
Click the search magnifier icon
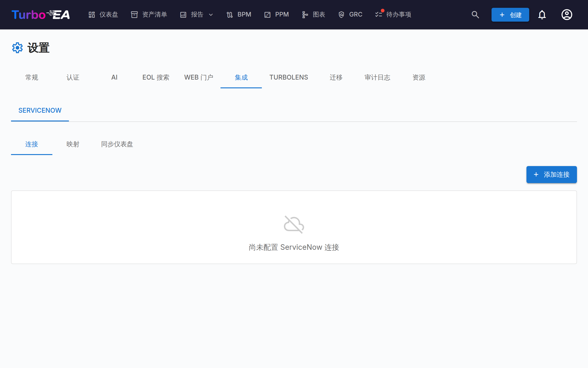(475, 14)
